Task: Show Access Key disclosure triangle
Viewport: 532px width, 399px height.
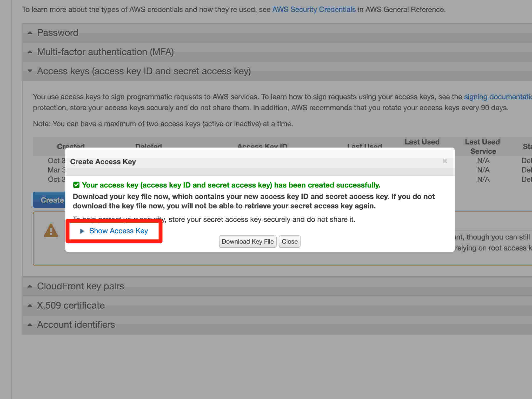Action: [x=82, y=231]
